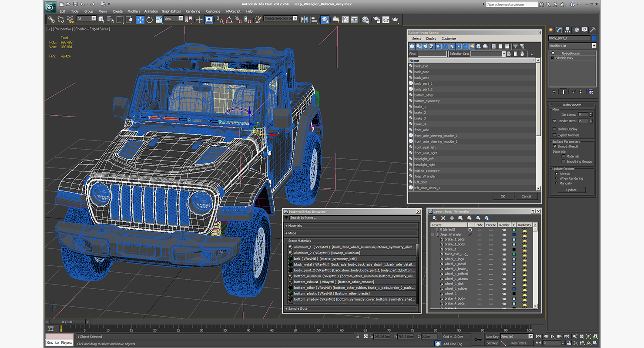Image resolution: width=644 pixels, height=348 pixels.
Task: Open the MAXScript menu
Action: (x=233, y=11)
